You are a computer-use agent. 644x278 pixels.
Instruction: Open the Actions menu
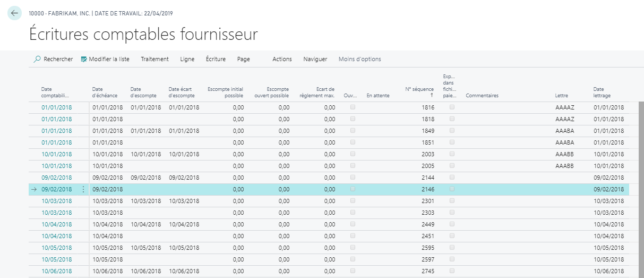click(282, 59)
